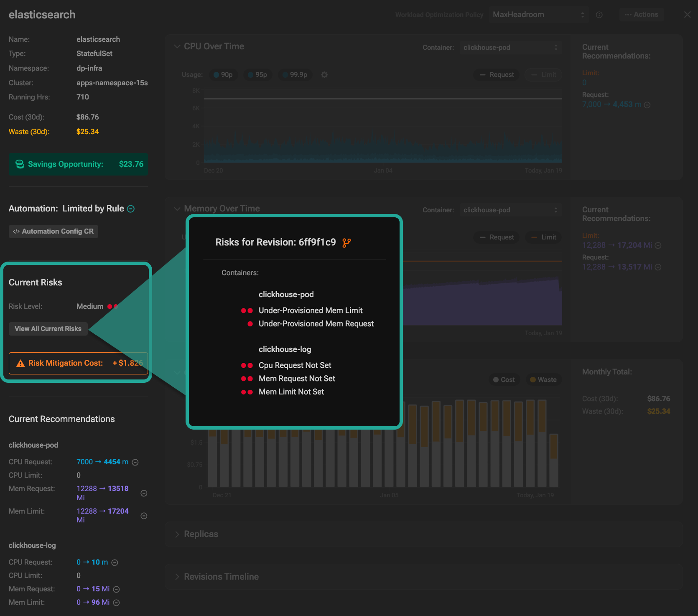
Task: Collapse the CPU Over Time section
Action: (177, 46)
